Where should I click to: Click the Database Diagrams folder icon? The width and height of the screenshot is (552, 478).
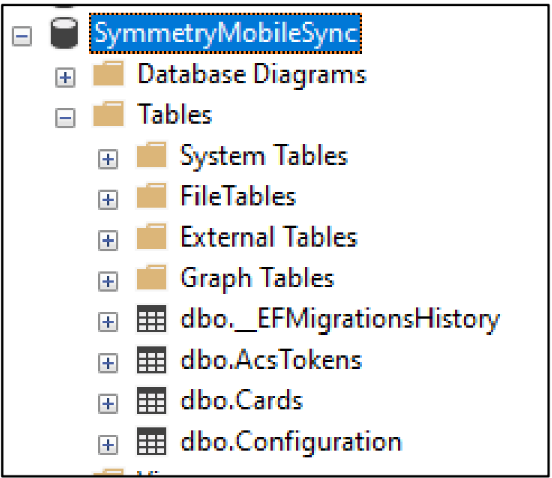[x=108, y=74]
